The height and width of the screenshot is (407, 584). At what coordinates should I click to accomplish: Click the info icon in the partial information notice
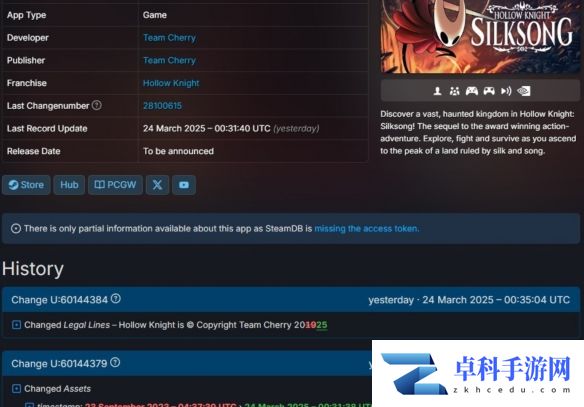click(16, 229)
